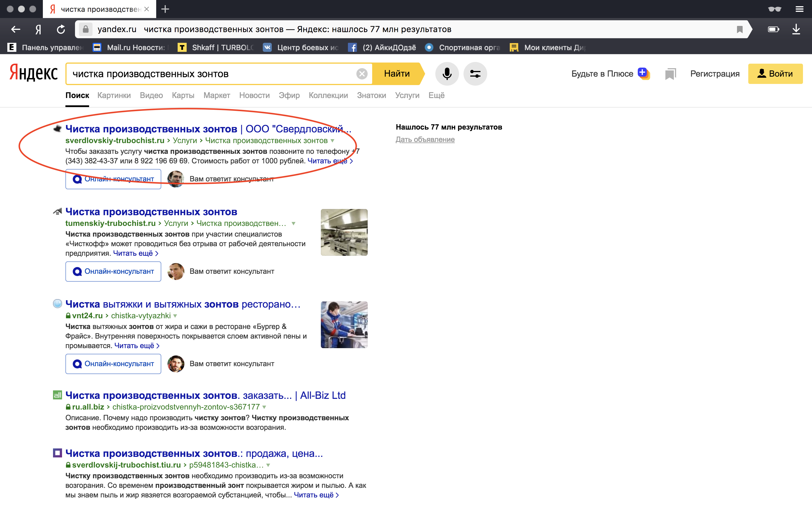Image resolution: width=812 pixels, height=507 pixels.
Task: Open new browser tab with plus button
Action: point(165,9)
